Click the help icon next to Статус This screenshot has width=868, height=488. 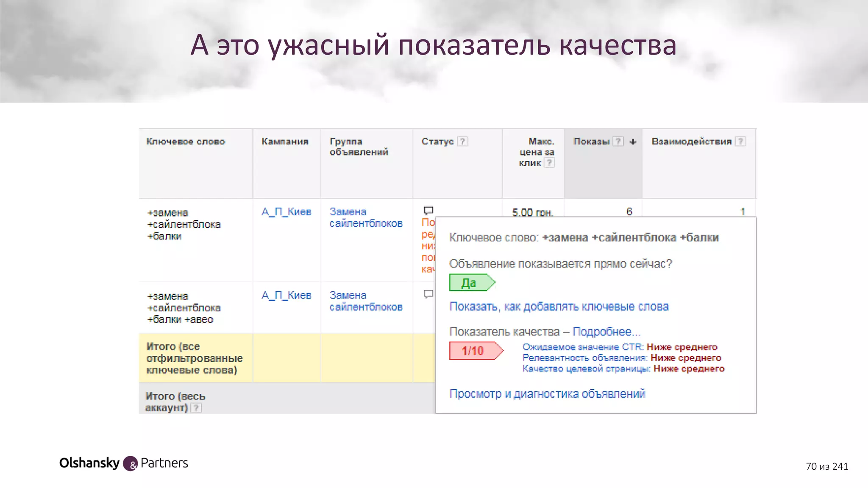[463, 141]
